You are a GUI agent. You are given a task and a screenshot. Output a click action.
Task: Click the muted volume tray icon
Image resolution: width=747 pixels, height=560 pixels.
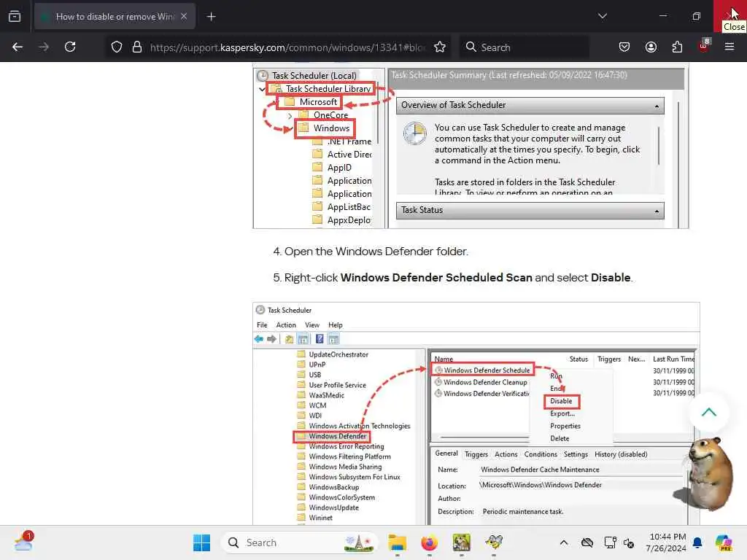pos(629,543)
